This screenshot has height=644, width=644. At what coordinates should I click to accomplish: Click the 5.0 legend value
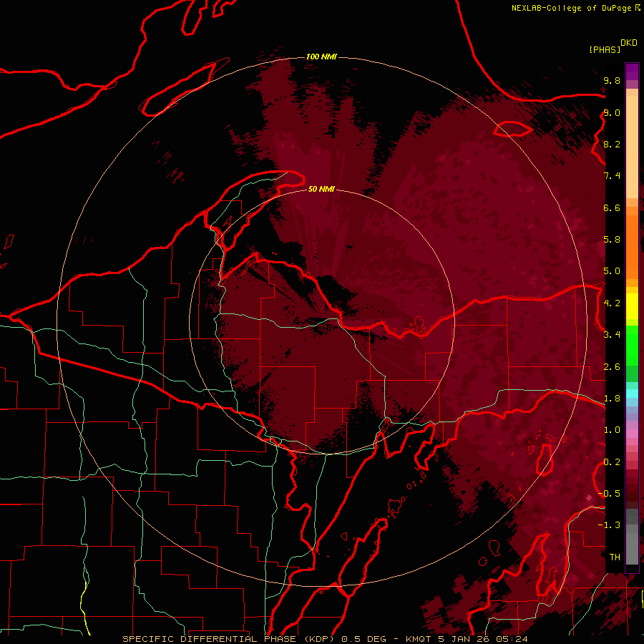(x=612, y=271)
